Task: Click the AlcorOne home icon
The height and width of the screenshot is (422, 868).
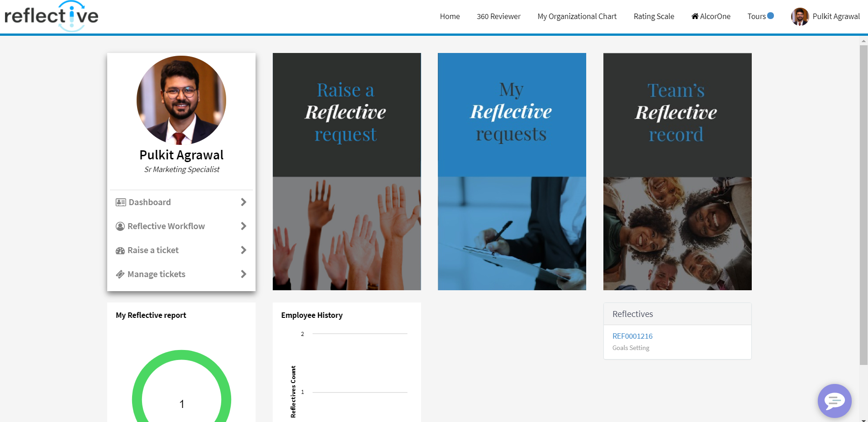Action: tap(695, 16)
